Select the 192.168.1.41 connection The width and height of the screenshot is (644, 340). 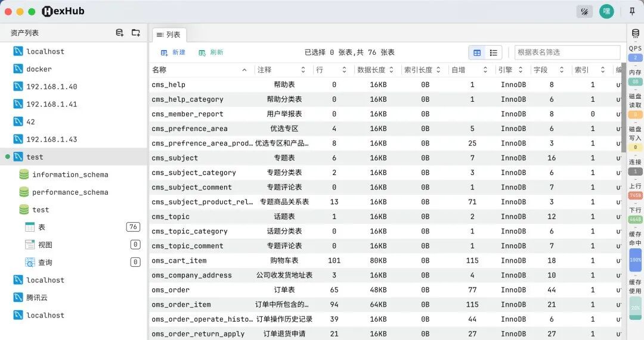point(73,104)
